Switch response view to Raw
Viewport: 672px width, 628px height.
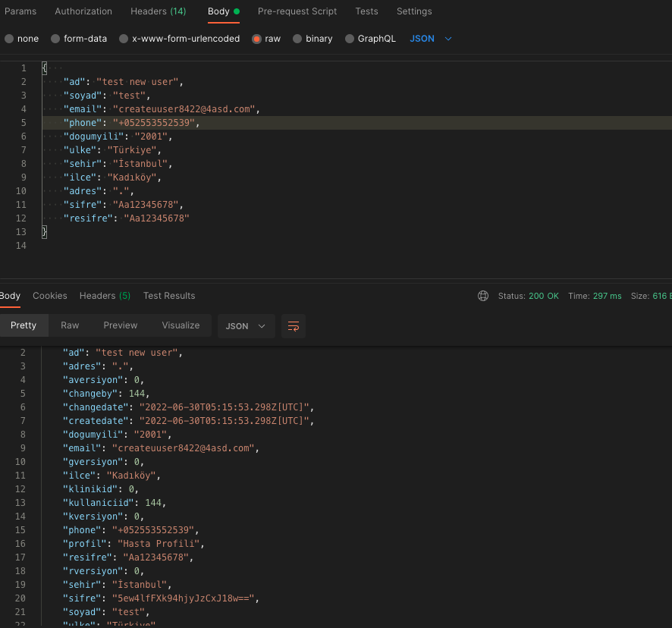click(x=70, y=325)
